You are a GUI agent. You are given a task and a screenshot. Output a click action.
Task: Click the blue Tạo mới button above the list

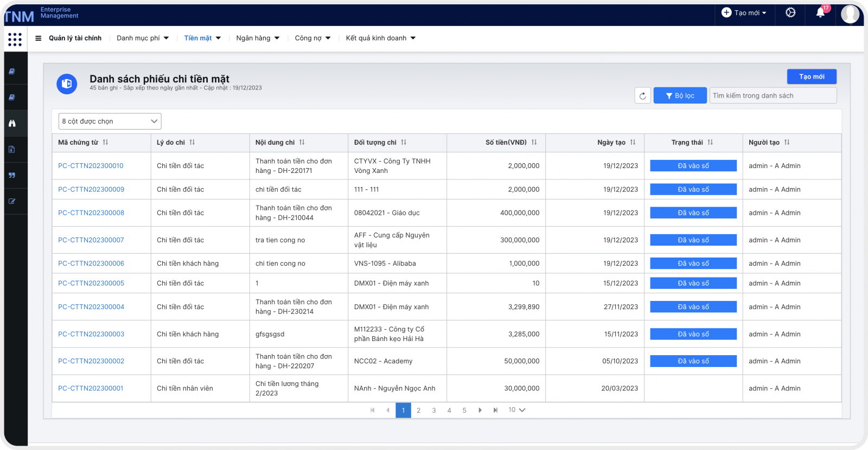coord(812,77)
